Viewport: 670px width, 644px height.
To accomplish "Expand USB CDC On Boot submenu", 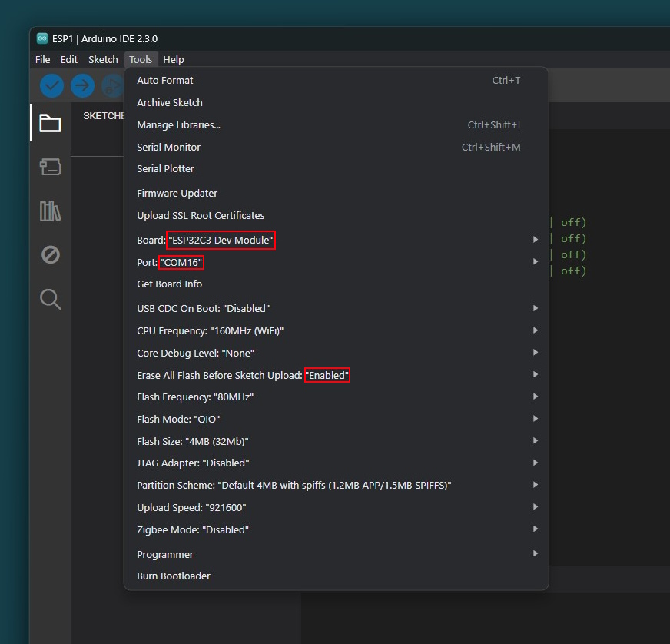I will tap(336, 308).
